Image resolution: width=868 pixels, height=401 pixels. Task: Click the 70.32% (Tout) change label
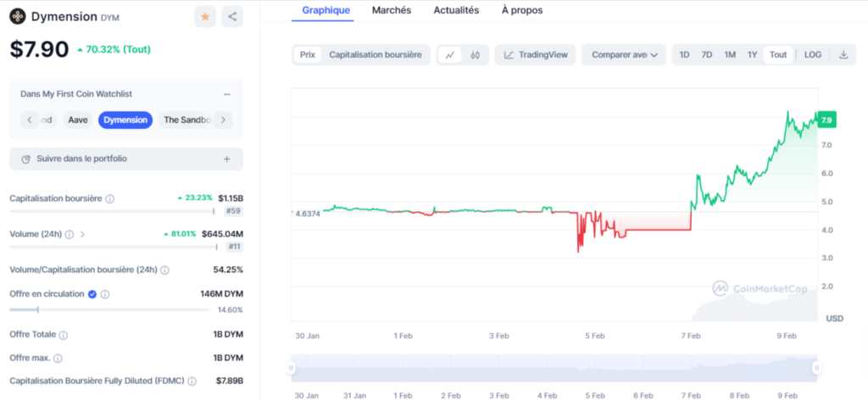coord(114,49)
